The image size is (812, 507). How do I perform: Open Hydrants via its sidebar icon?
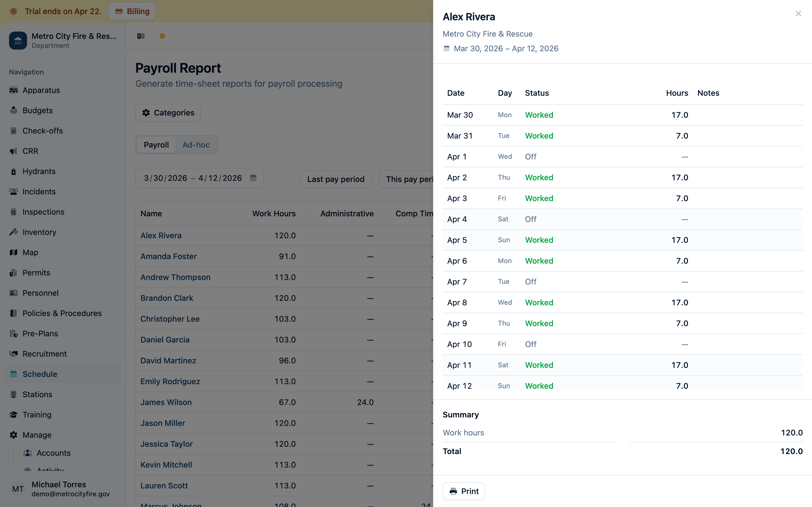14,171
